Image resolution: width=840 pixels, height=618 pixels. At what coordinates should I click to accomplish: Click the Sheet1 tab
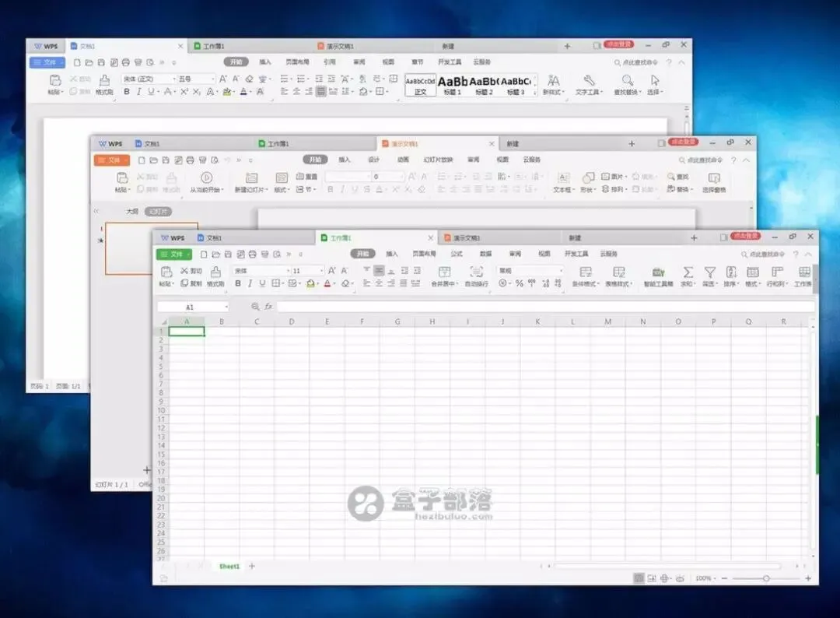pos(229,566)
